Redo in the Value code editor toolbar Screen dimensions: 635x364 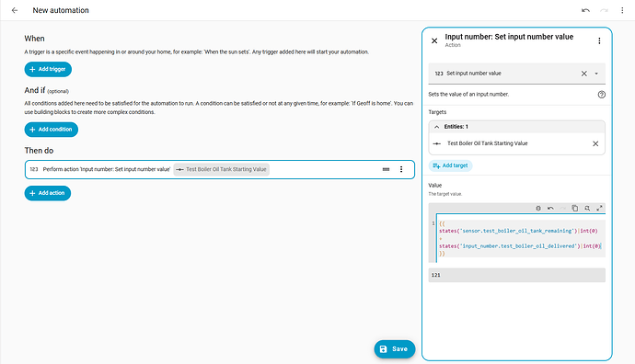(562, 208)
